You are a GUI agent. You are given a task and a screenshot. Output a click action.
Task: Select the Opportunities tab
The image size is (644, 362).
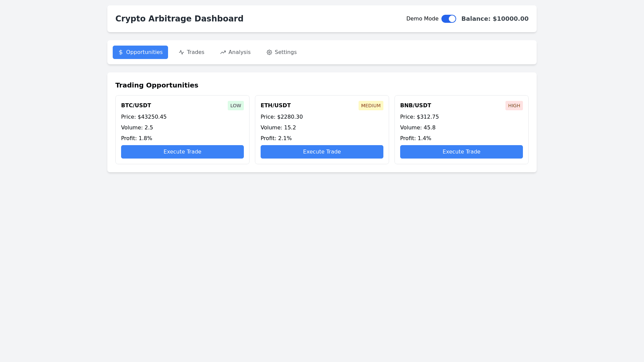140,52
